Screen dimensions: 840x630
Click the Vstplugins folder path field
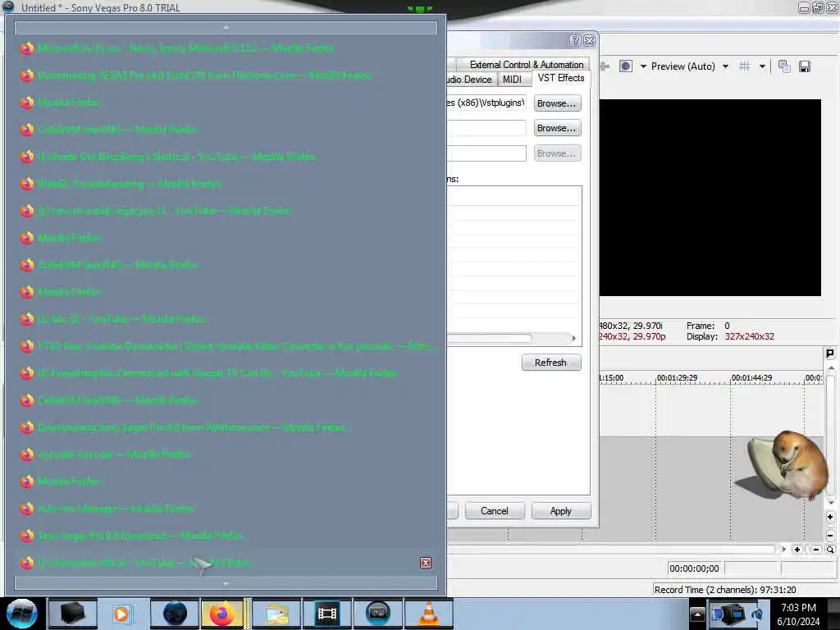point(486,103)
